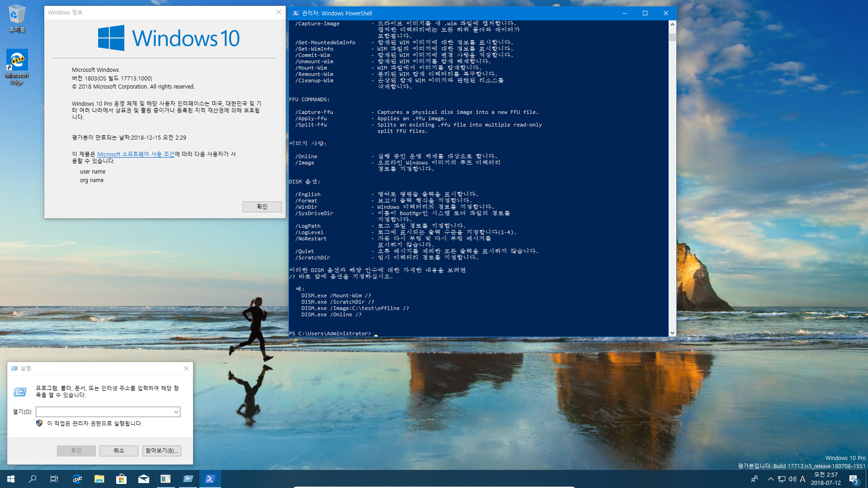Open File Explorer from the taskbar

click(99, 479)
